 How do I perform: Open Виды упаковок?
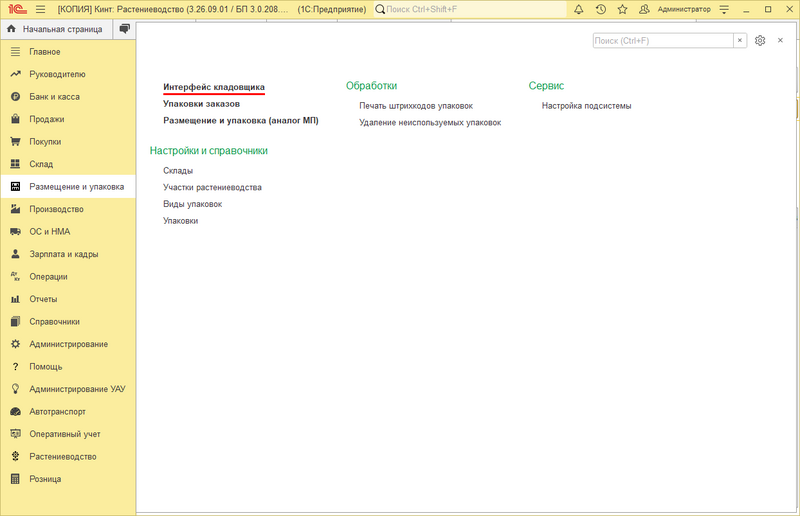[192, 204]
